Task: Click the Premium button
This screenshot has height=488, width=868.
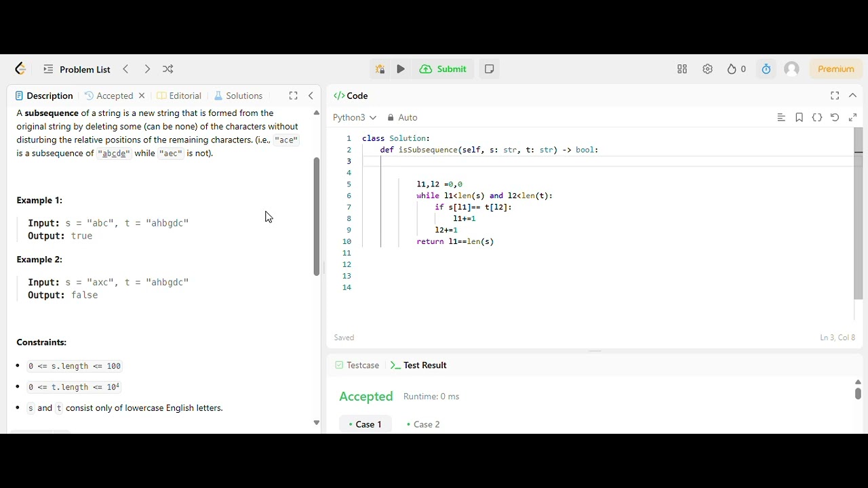Action: click(836, 69)
